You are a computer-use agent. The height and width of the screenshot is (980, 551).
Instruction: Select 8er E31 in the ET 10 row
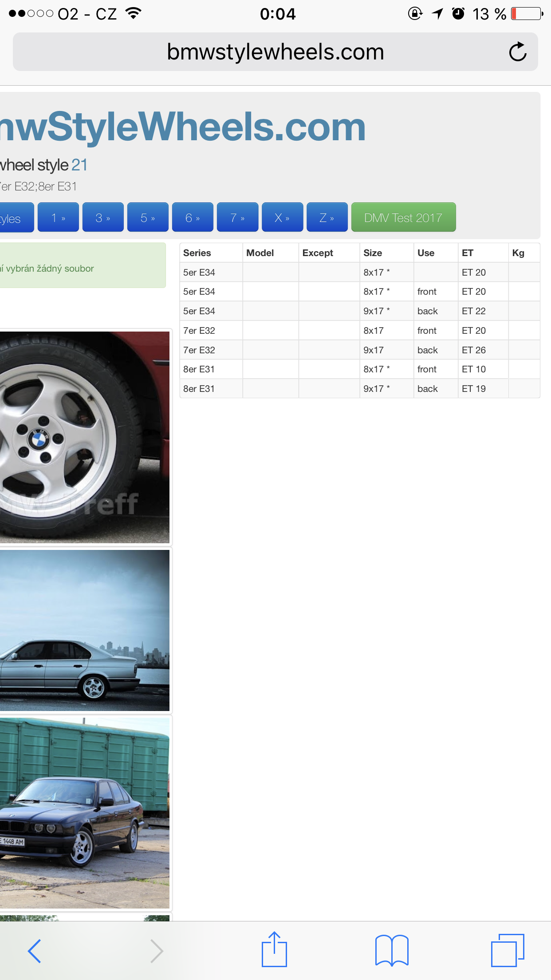(x=211, y=369)
